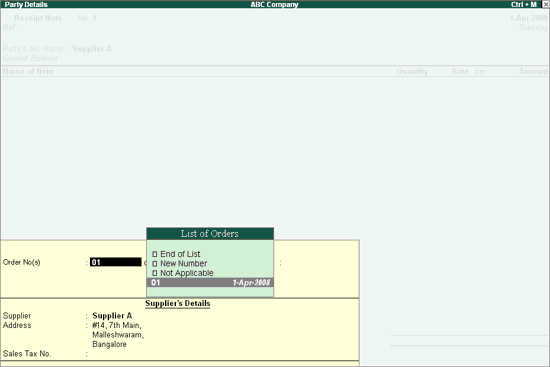Click the Supplier's Details heading
This screenshot has width=550, height=367.
pos(178,303)
